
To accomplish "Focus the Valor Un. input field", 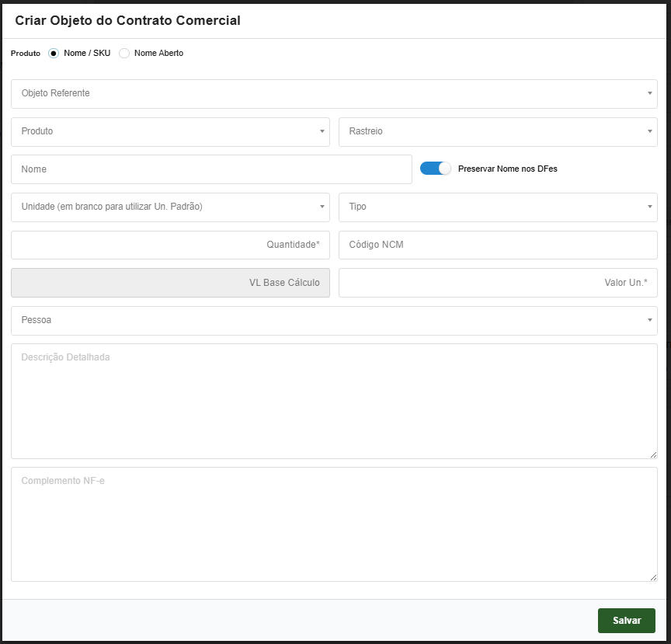I will (498, 283).
